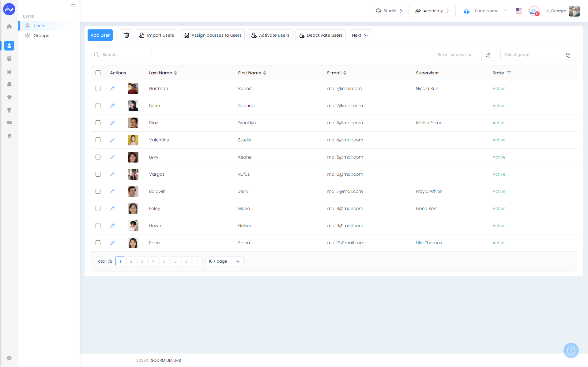The width and height of the screenshot is (588, 367).
Task: Click the trash delete icon in toolbar
Action: (x=127, y=35)
